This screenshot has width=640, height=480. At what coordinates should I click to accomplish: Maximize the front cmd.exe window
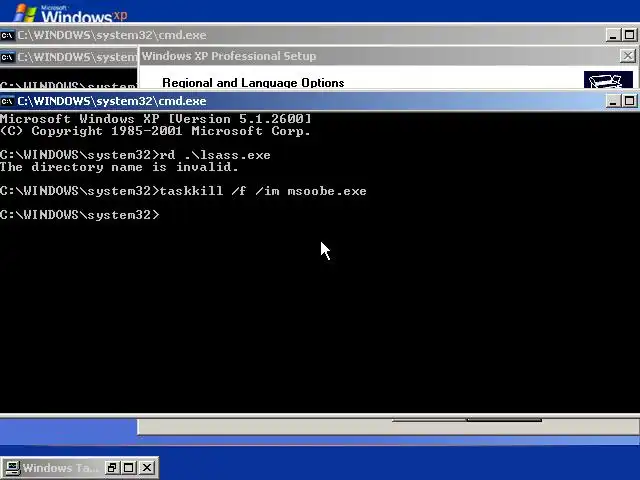(x=629, y=101)
